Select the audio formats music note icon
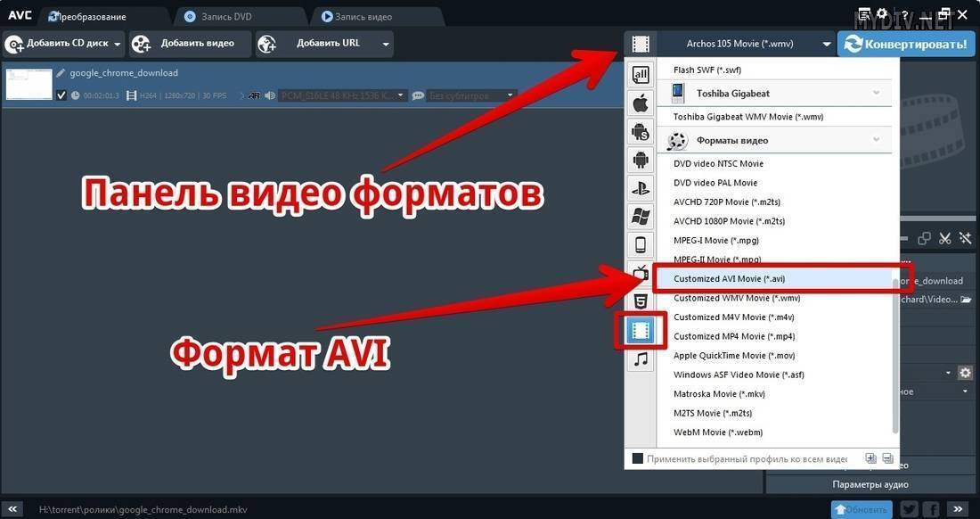The width and height of the screenshot is (980, 519). point(641,359)
